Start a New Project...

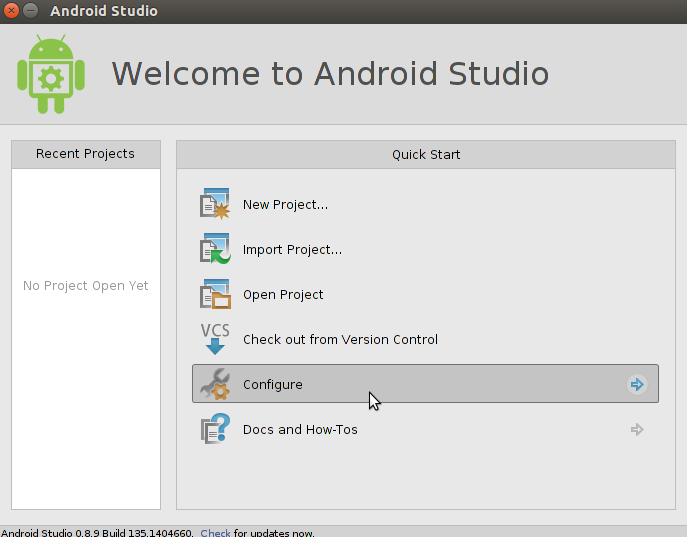tap(285, 205)
